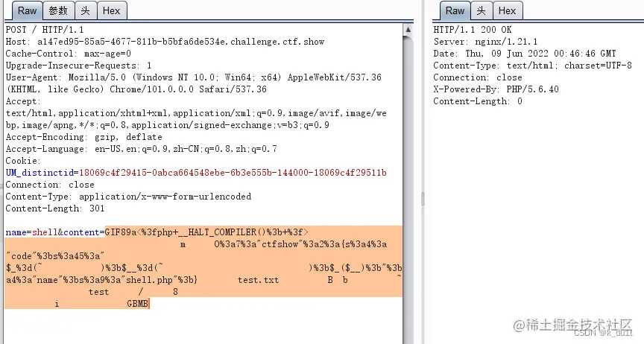Viewport: 644px width, 344px height.
Task: Click the 'Content-Length: 301' line
Action: click(x=55, y=208)
